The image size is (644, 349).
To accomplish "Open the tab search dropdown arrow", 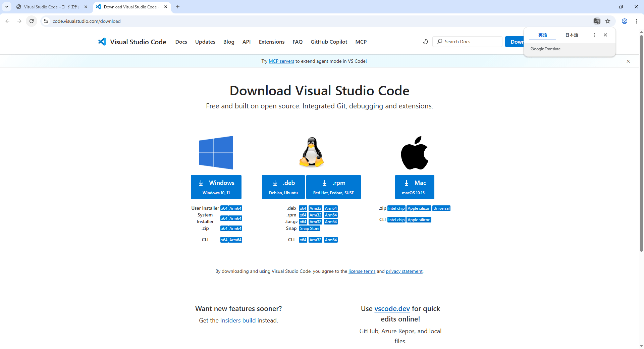I will point(7,7).
